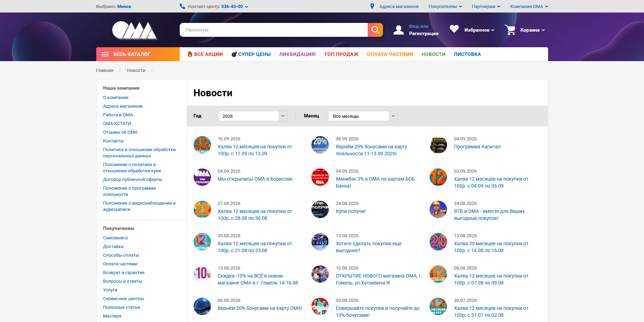
Task: Open the Мы открылись news thumbnail
Action: pos(202,177)
